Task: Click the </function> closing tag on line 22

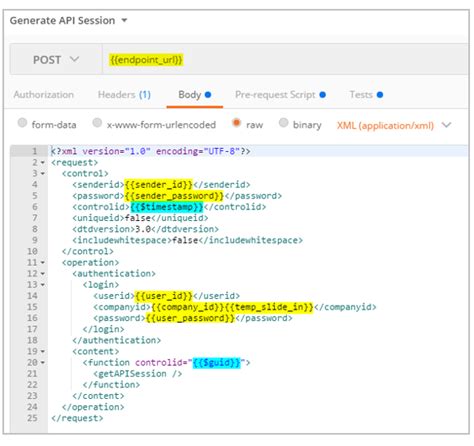Action: click(x=111, y=385)
